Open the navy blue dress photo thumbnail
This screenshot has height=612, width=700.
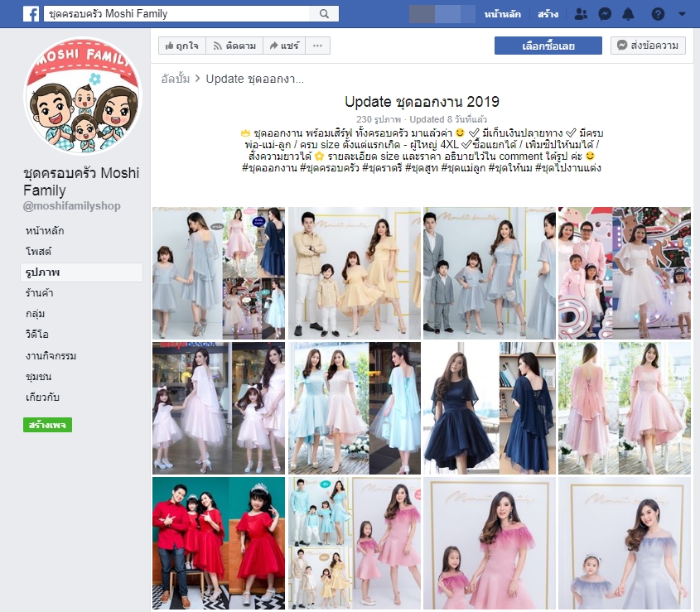489,407
